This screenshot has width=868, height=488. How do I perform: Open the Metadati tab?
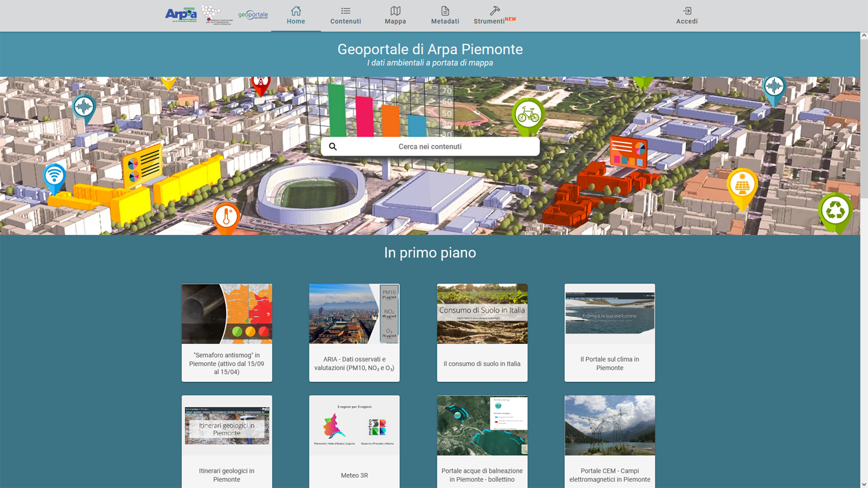tap(445, 16)
